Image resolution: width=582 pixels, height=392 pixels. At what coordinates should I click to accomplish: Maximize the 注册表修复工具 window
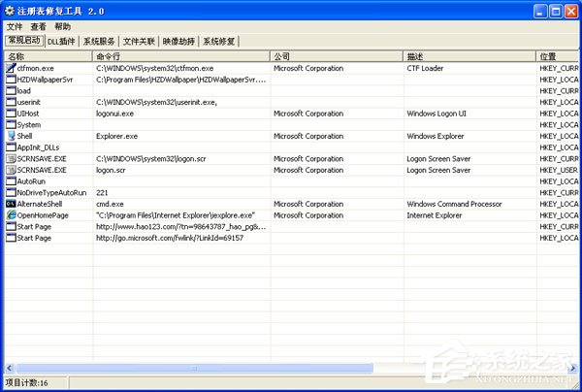tap(556, 12)
